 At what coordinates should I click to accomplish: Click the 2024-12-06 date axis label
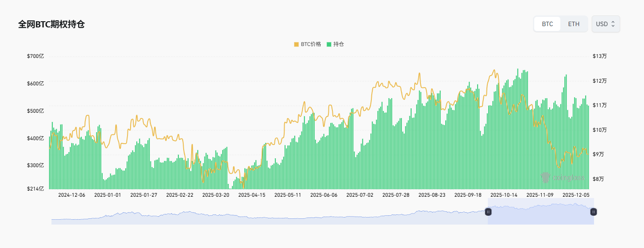click(72, 195)
